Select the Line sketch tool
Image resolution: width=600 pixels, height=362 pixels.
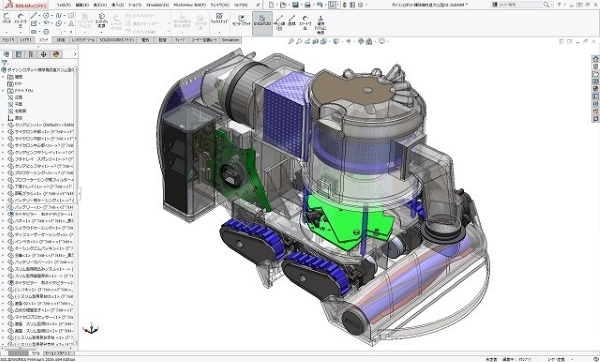(34, 16)
